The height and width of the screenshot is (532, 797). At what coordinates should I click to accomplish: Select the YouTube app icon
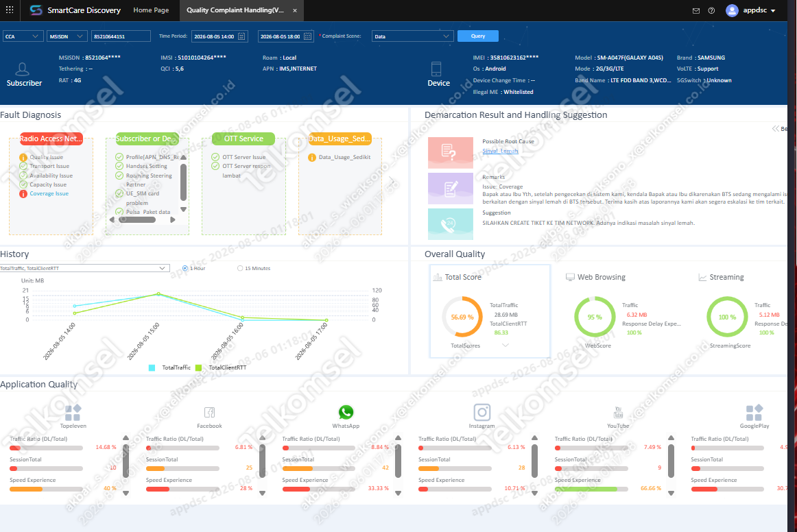coord(618,412)
